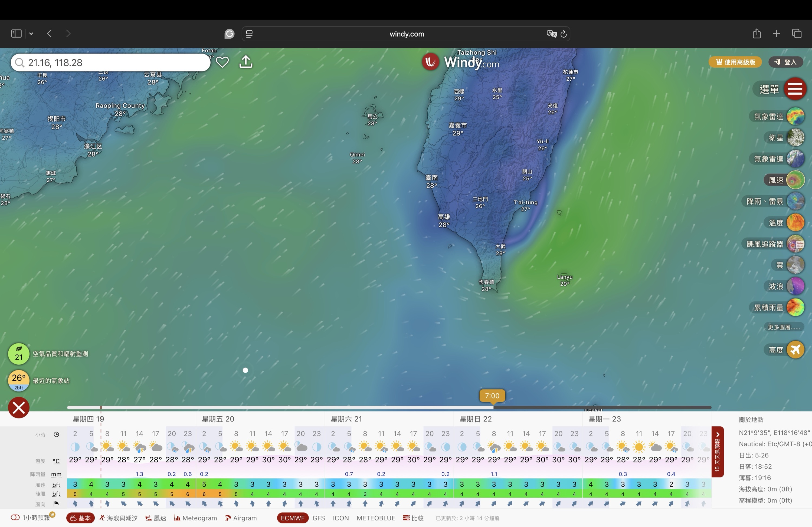Expand the sidebar dropdown arrow
The height and width of the screenshot is (527, 812).
coord(31,34)
